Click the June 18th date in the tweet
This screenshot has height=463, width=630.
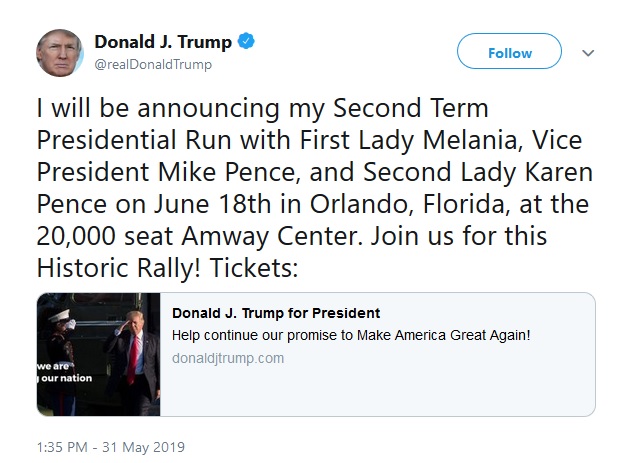[x=213, y=204]
